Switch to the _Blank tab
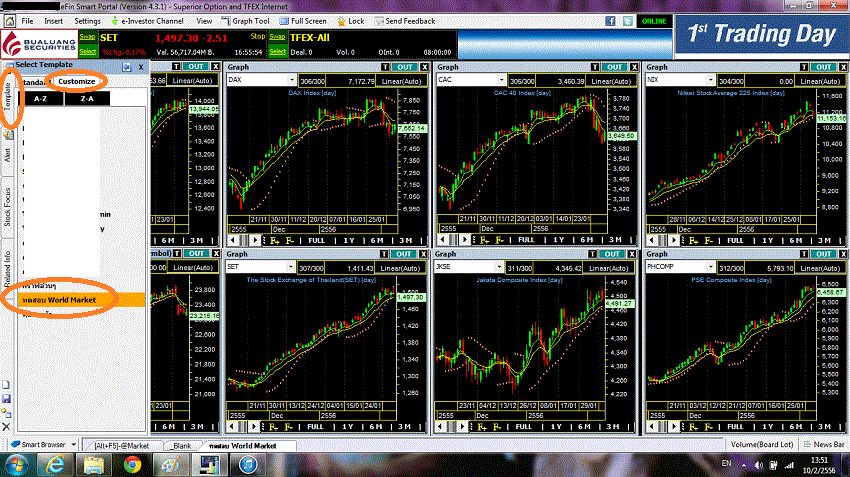The height and width of the screenshot is (477, 850). click(181, 446)
